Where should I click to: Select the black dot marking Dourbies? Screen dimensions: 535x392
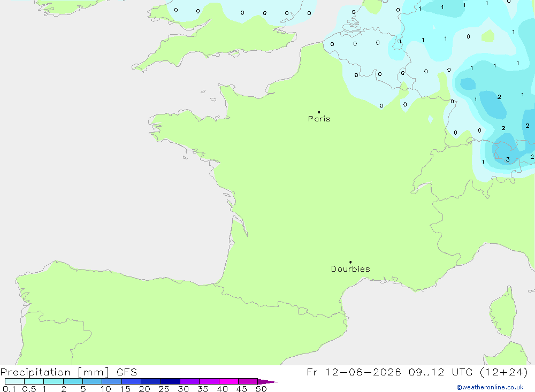point(350,262)
